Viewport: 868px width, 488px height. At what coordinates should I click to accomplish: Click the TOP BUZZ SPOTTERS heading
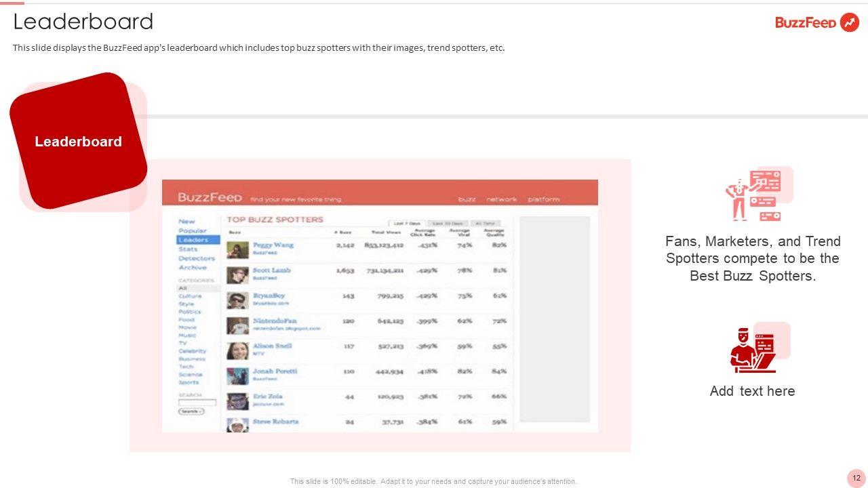click(x=275, y=220)
